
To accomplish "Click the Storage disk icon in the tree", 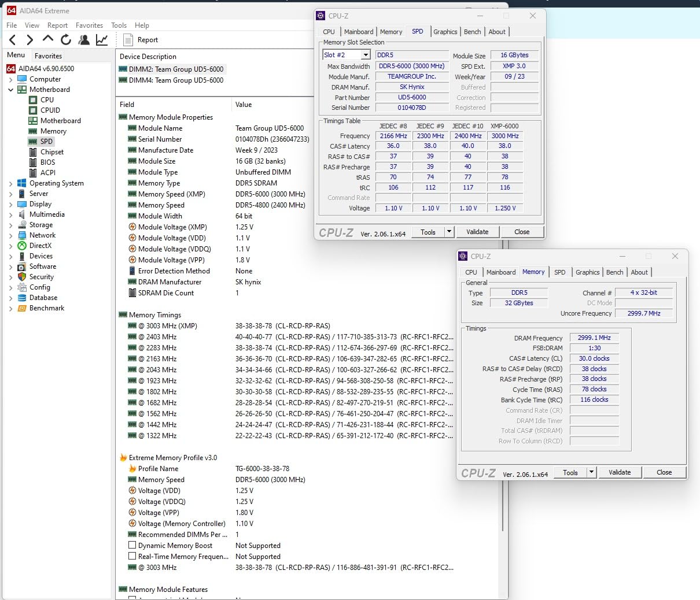I will (22, 225).
